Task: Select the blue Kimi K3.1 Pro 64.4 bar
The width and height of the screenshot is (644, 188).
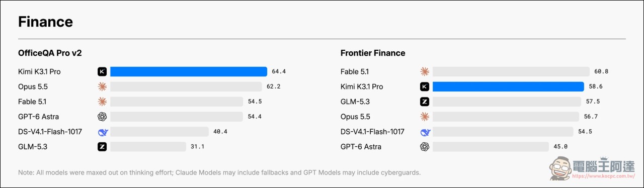Action: [x=189, y=72]
